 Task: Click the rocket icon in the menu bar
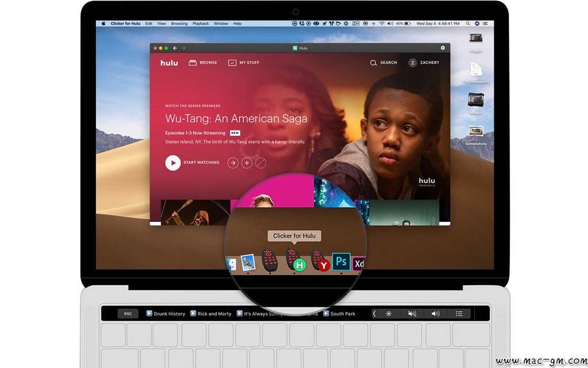coord(324,23)
